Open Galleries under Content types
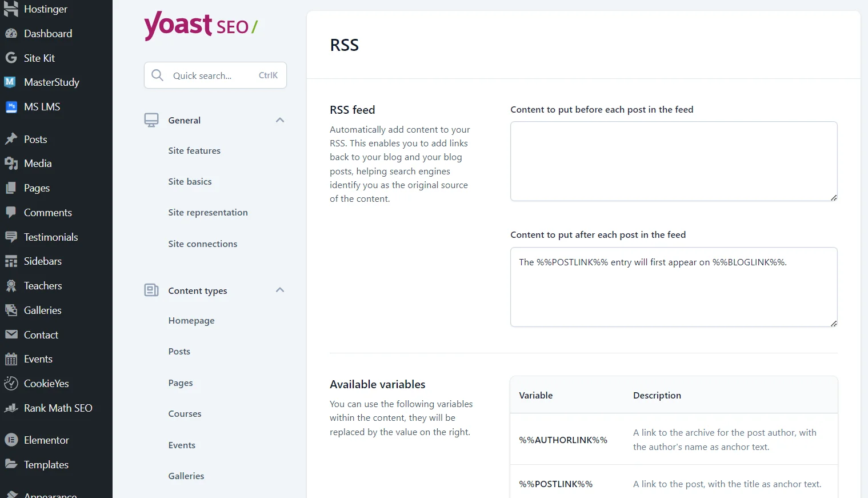 point(186,476)
